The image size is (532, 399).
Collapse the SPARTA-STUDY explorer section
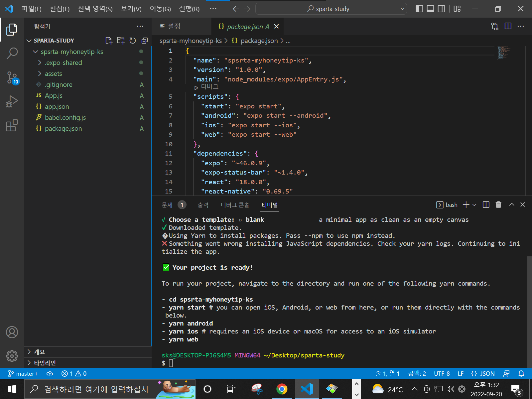click(29, 41)
